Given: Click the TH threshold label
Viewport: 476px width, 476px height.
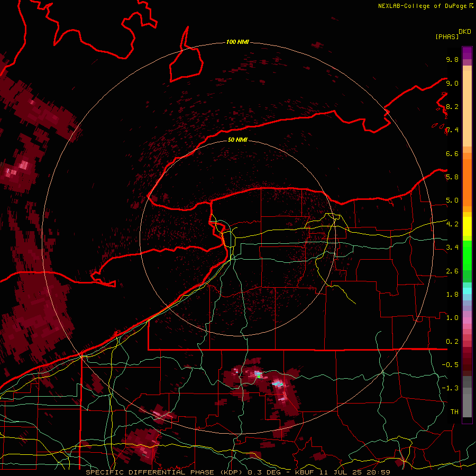Looking at the screenshot, I should 454,412.
